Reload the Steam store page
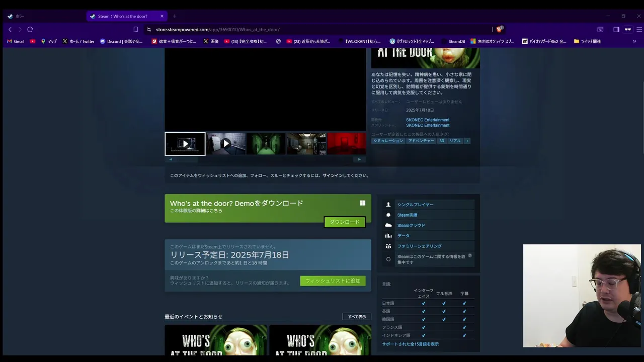This screenshot has height=362, width=644. 30,30
